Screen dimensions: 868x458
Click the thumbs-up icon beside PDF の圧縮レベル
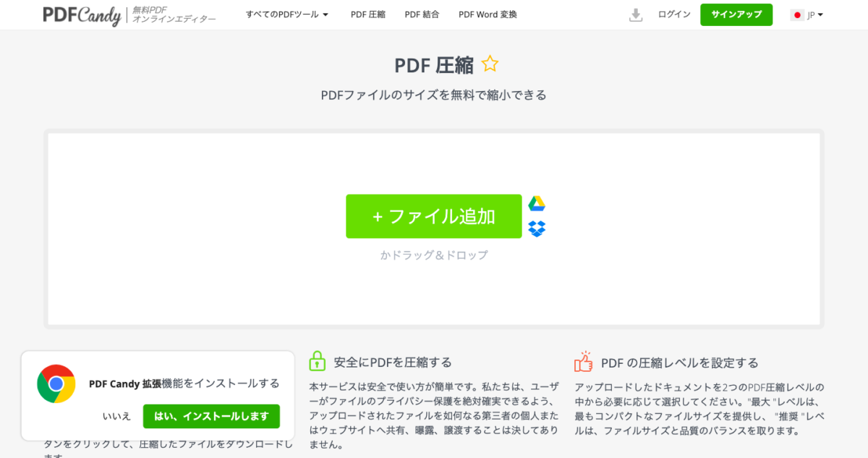point(584,361)
